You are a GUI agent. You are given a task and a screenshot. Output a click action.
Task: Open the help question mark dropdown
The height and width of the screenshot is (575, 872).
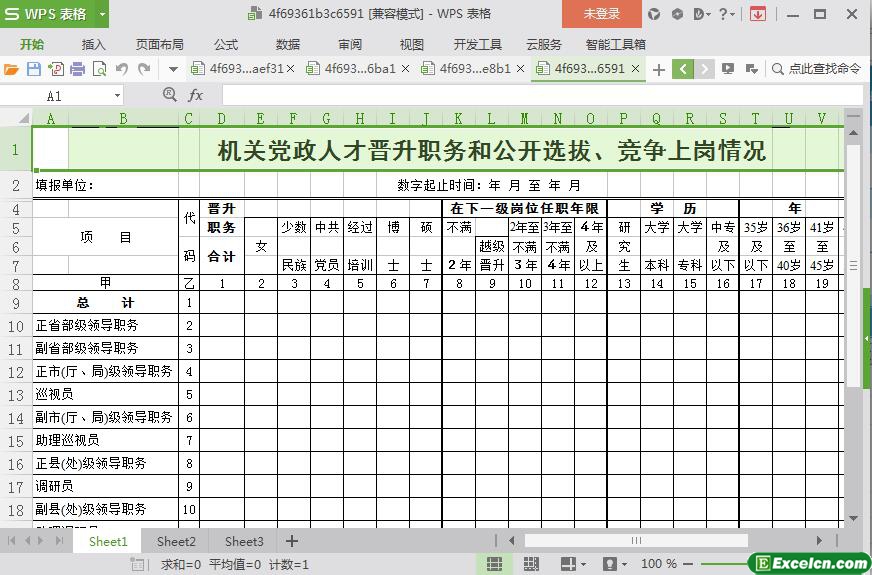pyautogui.click(x=726, y=14)
